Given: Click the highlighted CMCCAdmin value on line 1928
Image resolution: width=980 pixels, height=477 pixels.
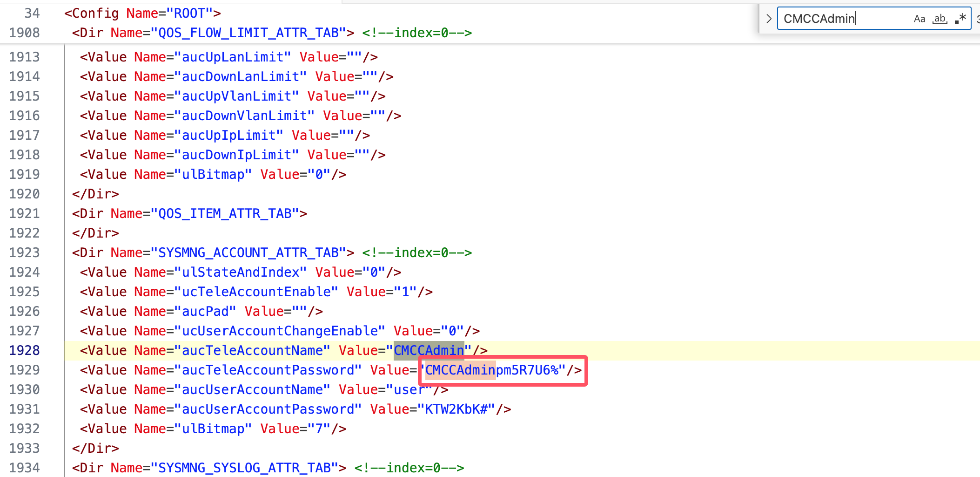Looking at the screenshot, I should point(429,350).
